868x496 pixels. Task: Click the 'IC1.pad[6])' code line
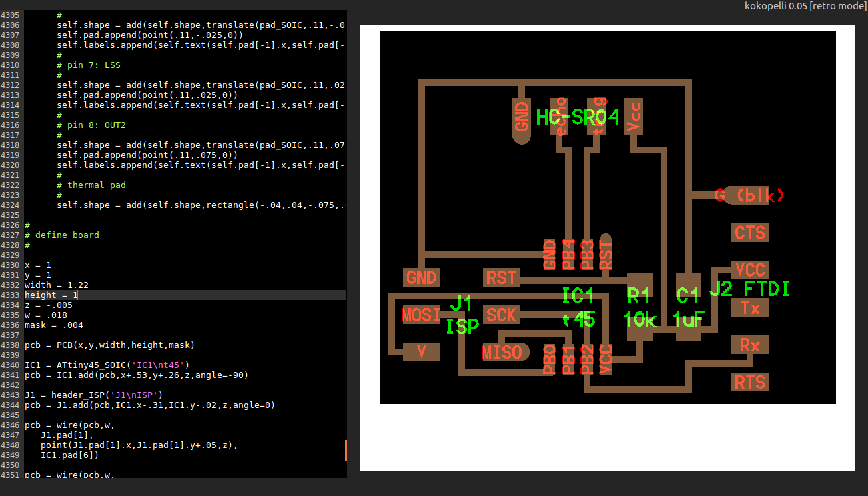(x=70, y=455)
